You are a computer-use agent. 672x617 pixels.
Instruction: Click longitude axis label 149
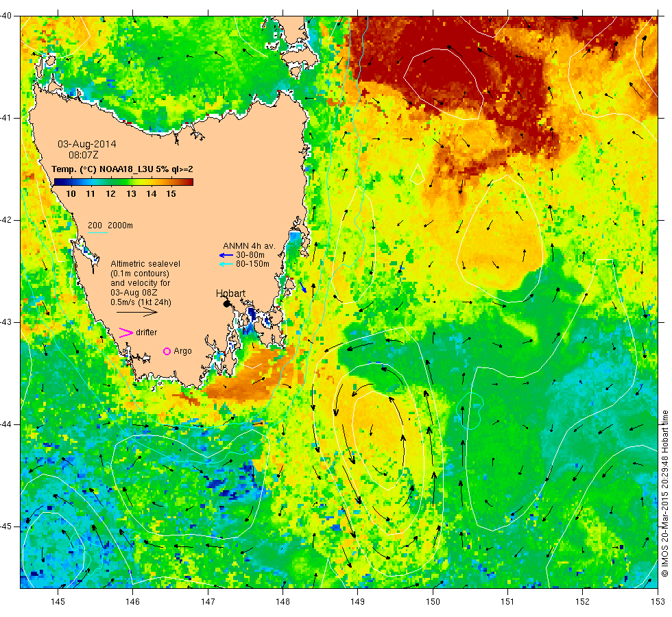point(357,602)
